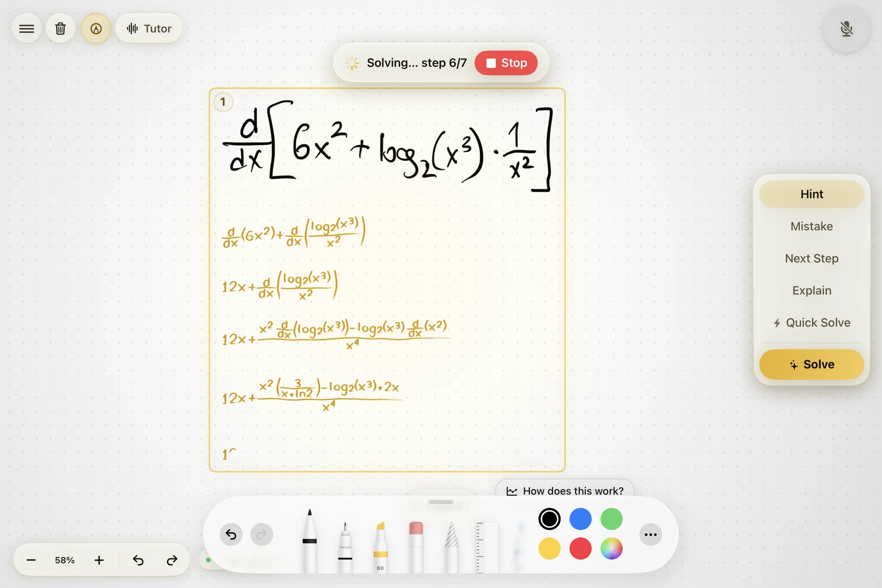Select the Hint option
The height and width of the screenshot is (588, 882).
point(811,194)
